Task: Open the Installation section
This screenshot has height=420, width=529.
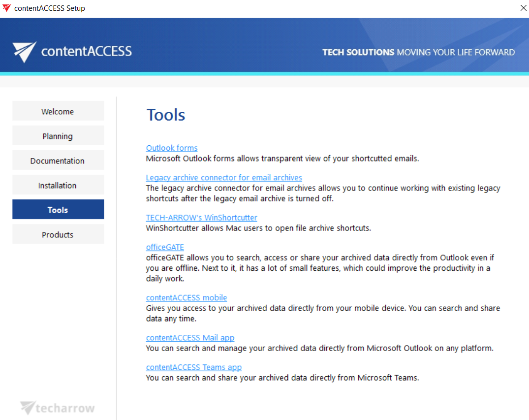Action: click(x=58, y=185)
